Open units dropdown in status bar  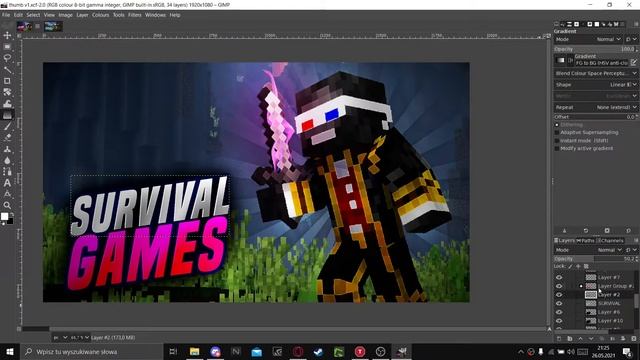click(x=60, y=338)
